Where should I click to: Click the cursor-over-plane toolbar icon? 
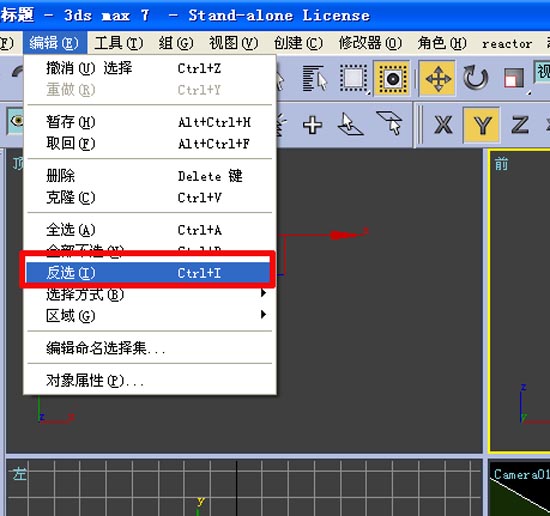350,124
